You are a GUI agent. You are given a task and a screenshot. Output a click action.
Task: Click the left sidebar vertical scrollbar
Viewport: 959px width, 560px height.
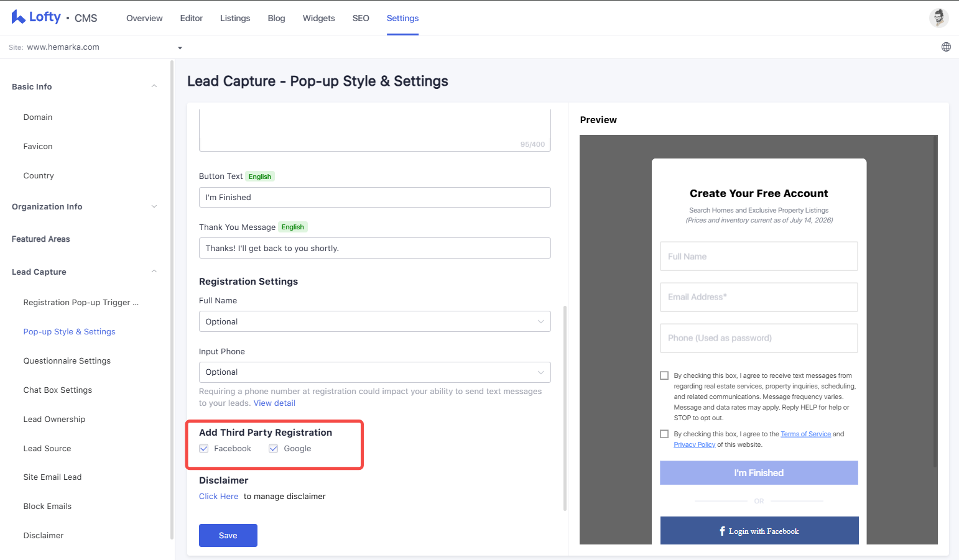pos(172,300)
